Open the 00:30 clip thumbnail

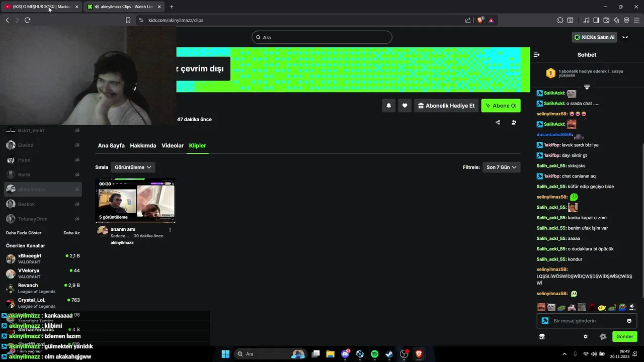pyautogui.click(x=136, y=200)
